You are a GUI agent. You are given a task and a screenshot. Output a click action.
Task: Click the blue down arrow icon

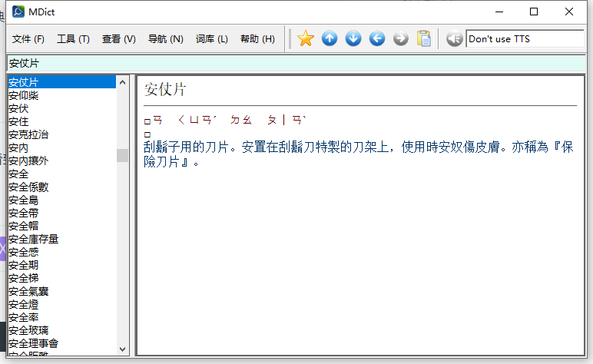[353, 38]
